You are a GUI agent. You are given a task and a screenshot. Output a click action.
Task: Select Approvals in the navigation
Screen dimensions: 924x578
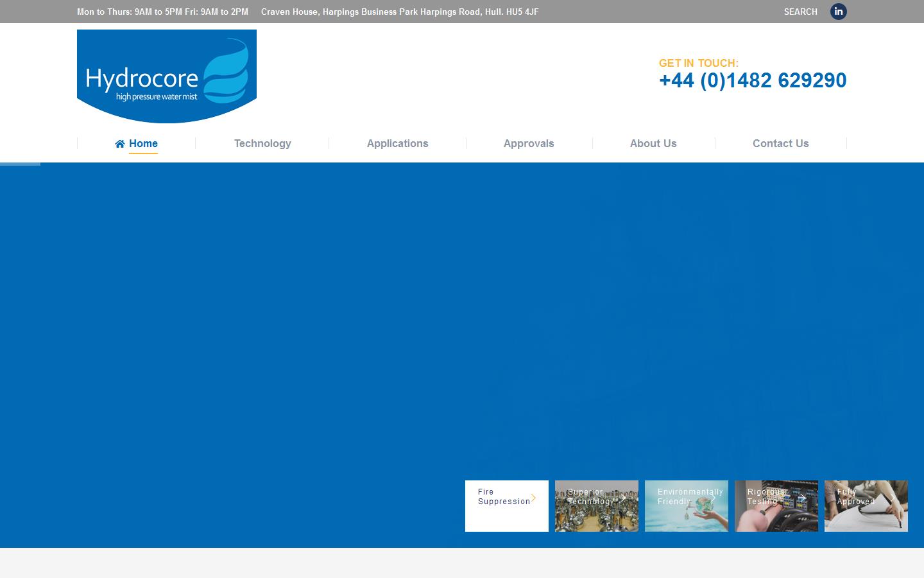pos(529,143)
